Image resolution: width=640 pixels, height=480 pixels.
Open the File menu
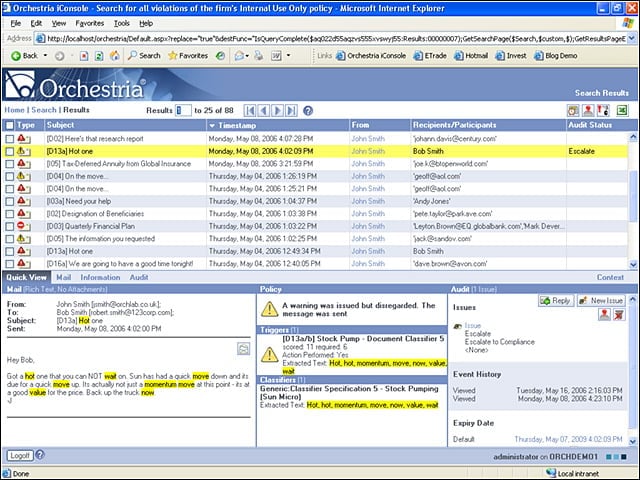pos(16,23)
